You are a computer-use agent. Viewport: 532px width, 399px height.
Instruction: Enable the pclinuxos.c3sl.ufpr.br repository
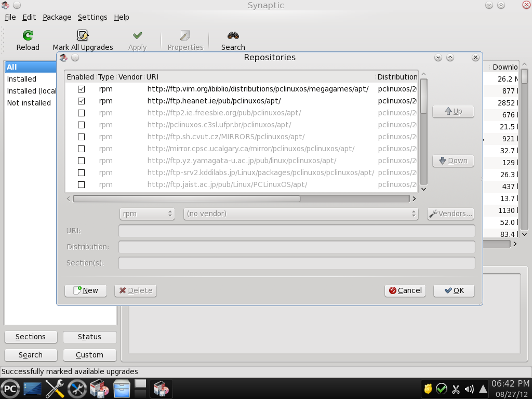[81, 125]
